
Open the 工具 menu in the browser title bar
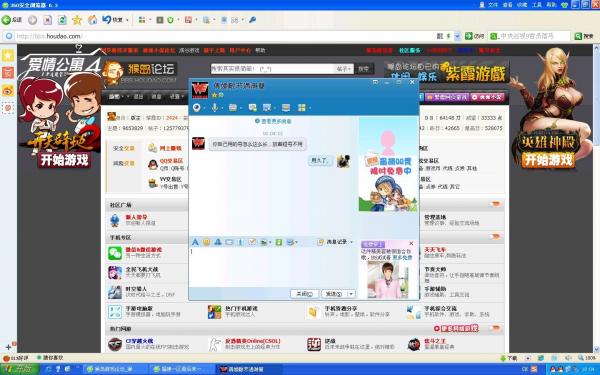(x=537, y=5)
